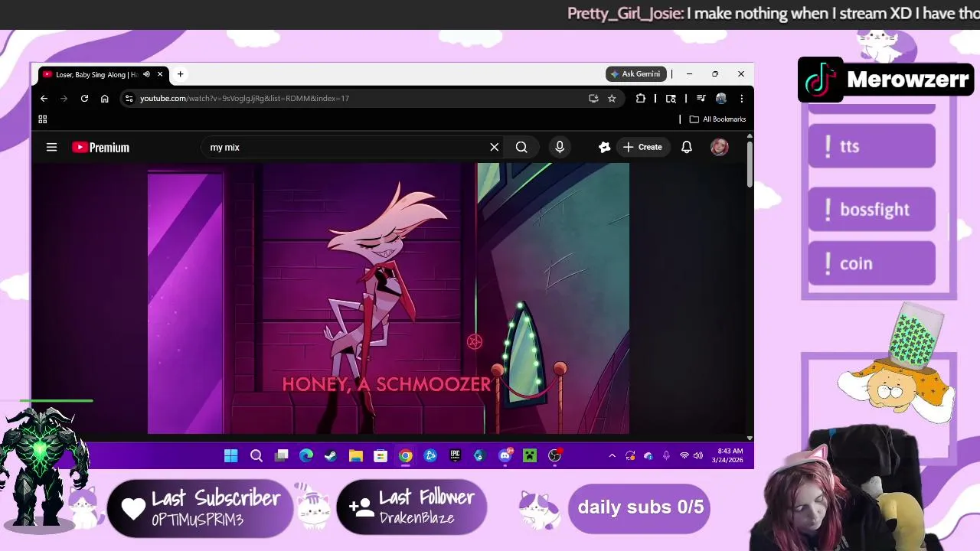The image size is (980, 551).
Task: Go back in Chrome history
Action: (44, 98)
